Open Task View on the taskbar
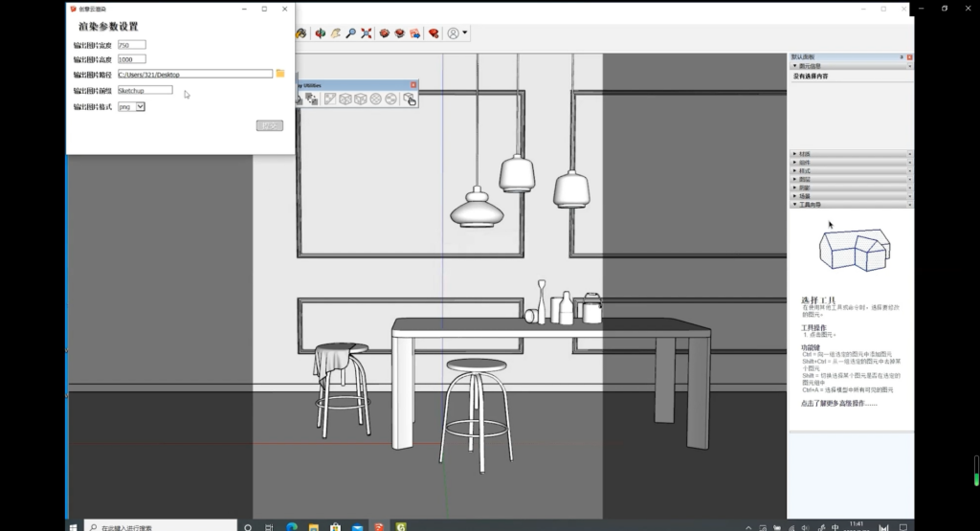This screenshot has width=980, height=531. (x=269, y=528)
